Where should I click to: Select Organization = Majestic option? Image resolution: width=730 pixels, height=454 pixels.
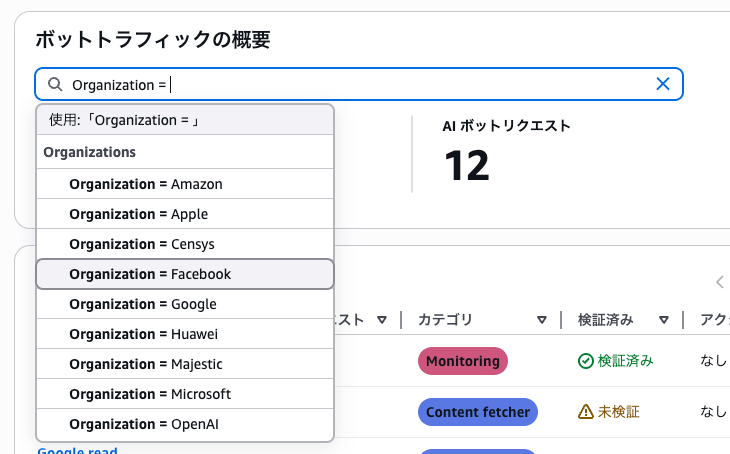[x=185, y=364]
